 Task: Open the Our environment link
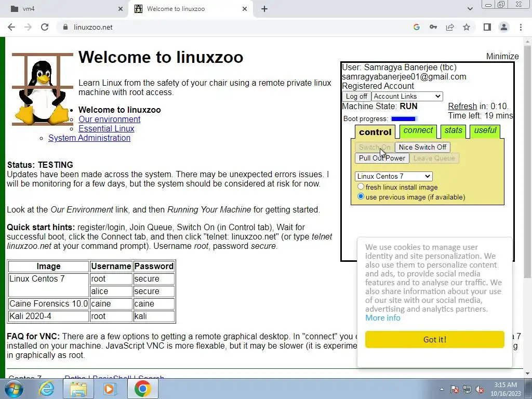[109, 119]
